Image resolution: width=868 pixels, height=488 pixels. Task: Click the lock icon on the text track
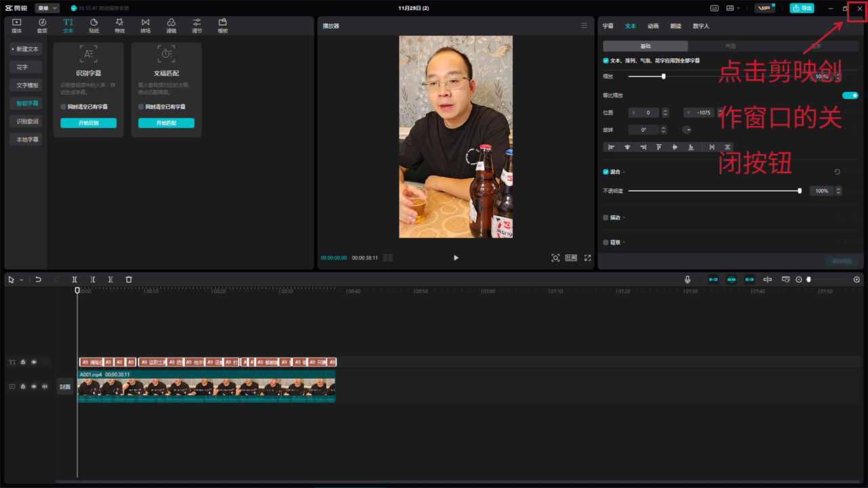[x=23, y=362]
